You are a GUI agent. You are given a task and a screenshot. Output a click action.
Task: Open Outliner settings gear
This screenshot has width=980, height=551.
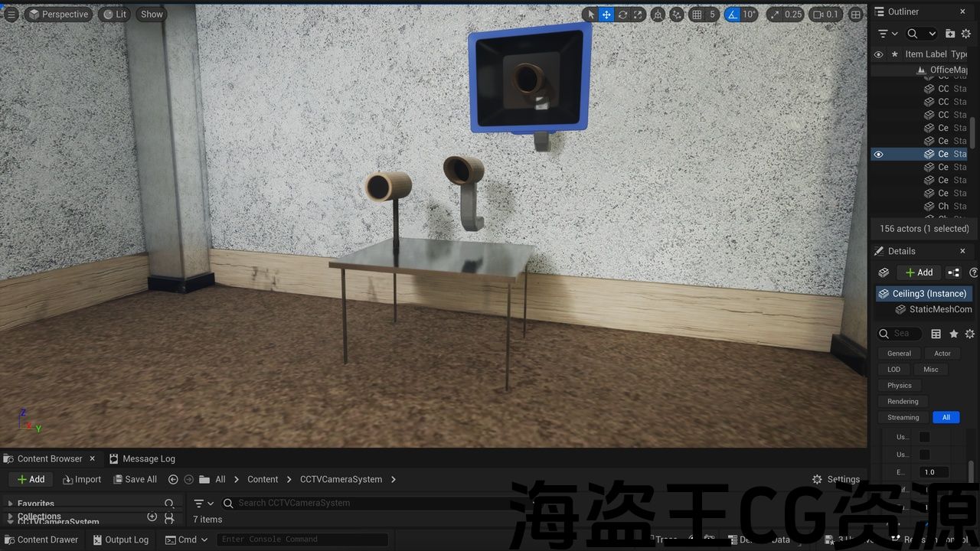click(x=966, y=34)
